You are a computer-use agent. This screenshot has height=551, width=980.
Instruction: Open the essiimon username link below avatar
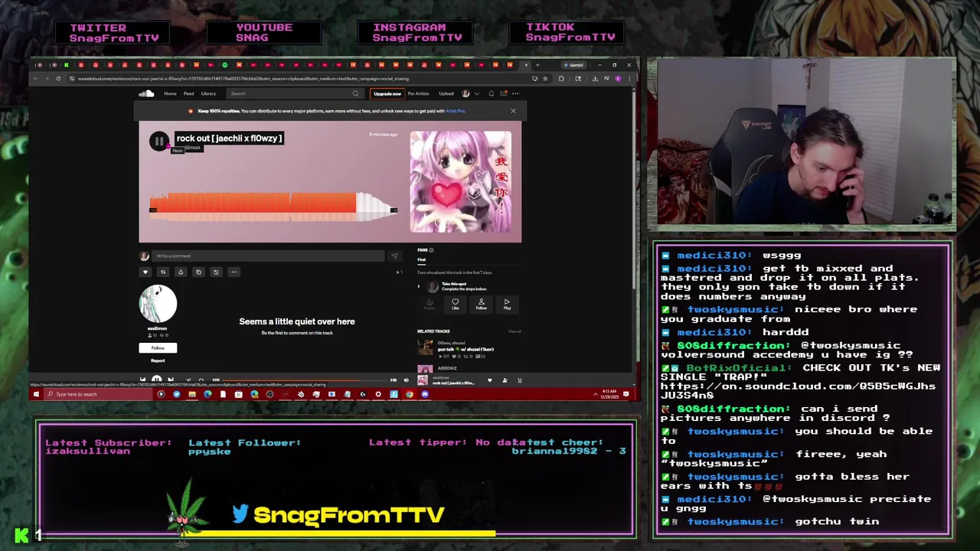point(158,328)
